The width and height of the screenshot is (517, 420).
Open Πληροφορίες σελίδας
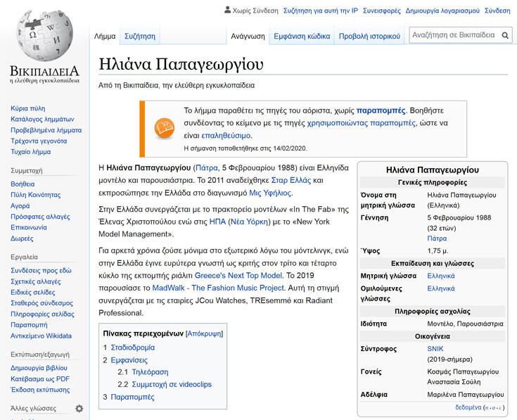pyautogui.click(x=42, y=314)
